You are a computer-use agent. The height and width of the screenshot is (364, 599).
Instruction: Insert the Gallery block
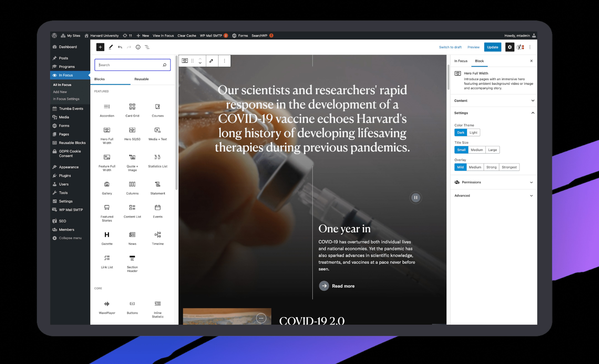(x=107, y=188)
